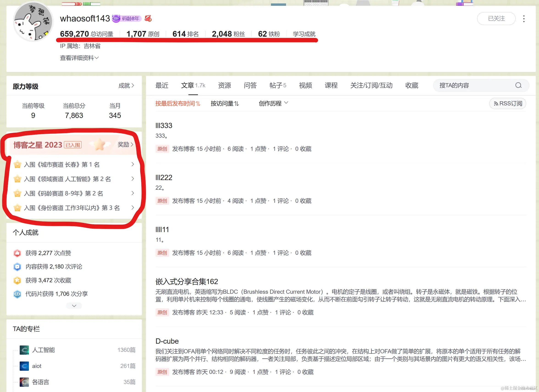Image resolution: width=539 pixels, height=392 pixels.
Task: Open aiot column in TA的专栏
Action: [x=77, y=366]
